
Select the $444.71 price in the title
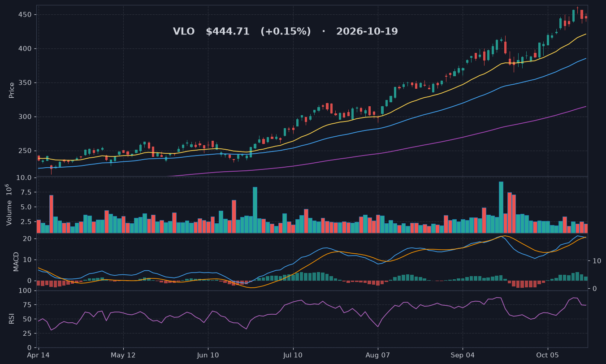[228, 32]
